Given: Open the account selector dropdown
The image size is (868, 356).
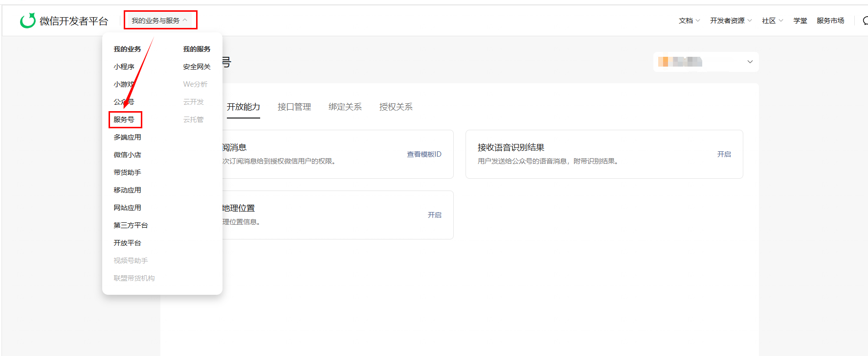Looking at the screenshot, I should (x=706, y=62).
